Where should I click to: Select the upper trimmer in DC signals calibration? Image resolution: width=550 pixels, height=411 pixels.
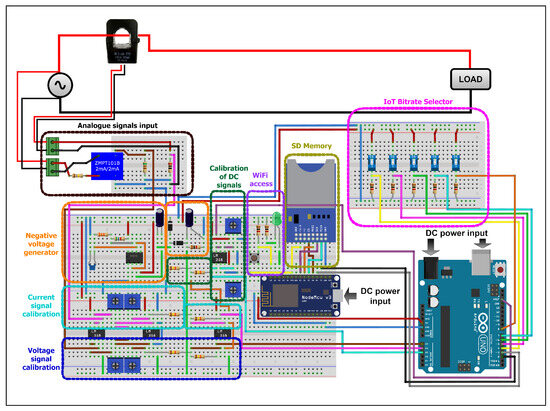click(x=233, y=226)
